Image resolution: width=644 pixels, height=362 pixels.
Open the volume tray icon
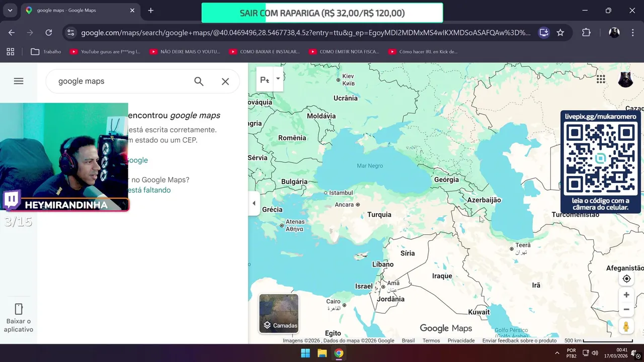595,353
